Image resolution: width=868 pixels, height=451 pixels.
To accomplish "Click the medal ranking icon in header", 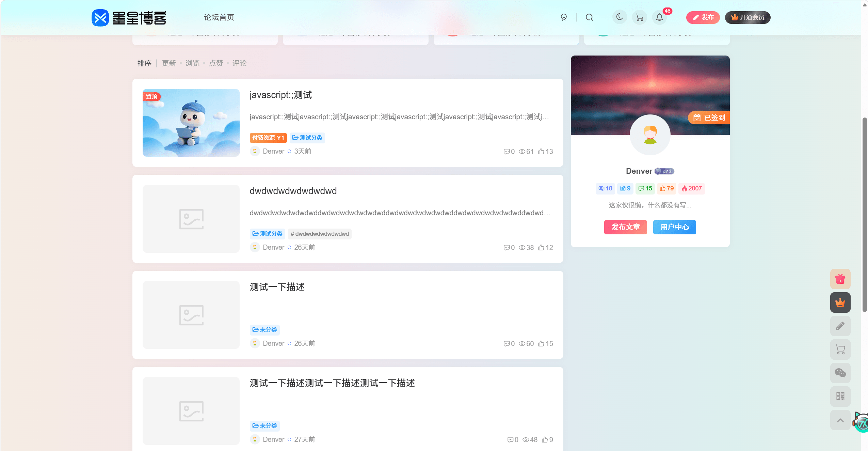I will [x=564, y=17].
